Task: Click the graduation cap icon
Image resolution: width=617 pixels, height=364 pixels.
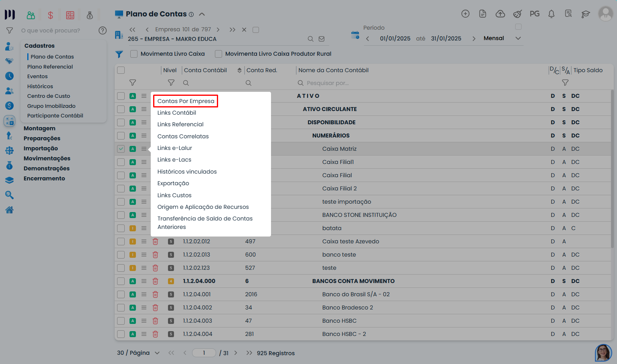Action: pos(586,14)
